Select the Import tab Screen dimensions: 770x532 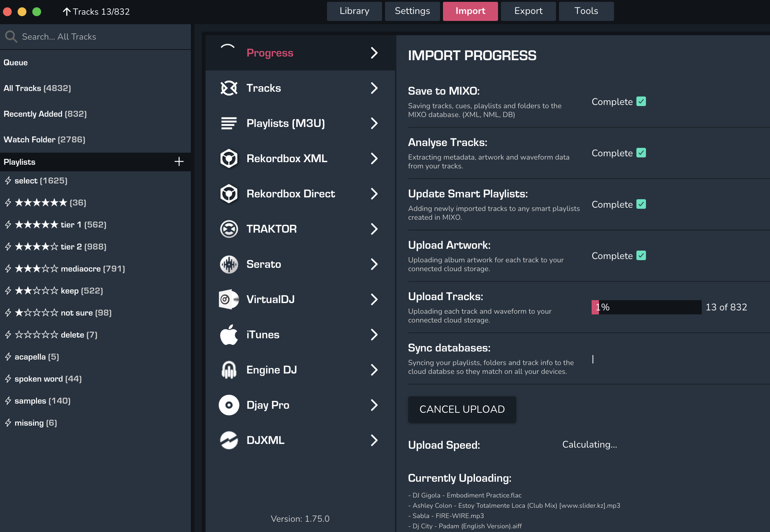click(x=471, y=11)
